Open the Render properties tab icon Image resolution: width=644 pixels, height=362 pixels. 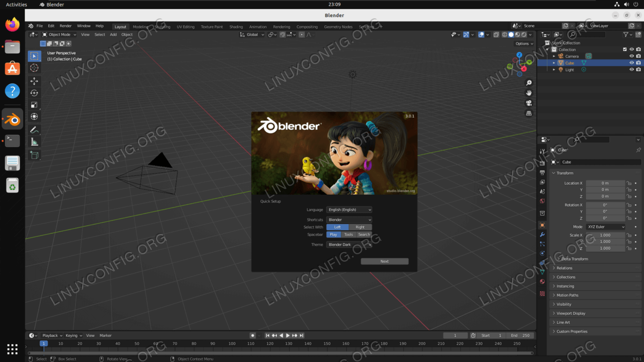542,162
